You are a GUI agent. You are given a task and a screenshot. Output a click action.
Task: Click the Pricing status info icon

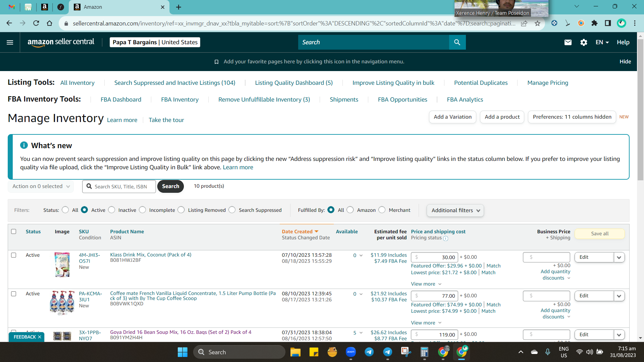(445, 238)
